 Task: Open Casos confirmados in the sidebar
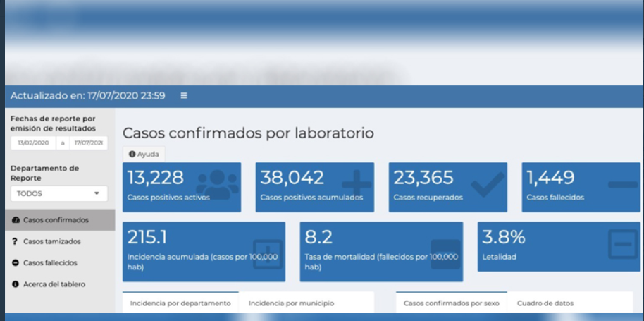[x=56, y=220]
